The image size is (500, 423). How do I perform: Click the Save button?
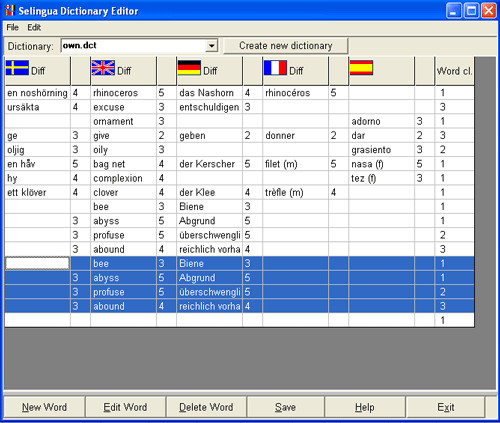coord(285,407)
